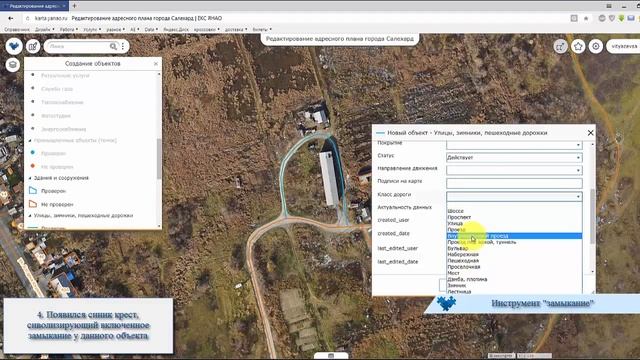Open the 'Яндекс.Диск' bookmark

tap(176, 29)
